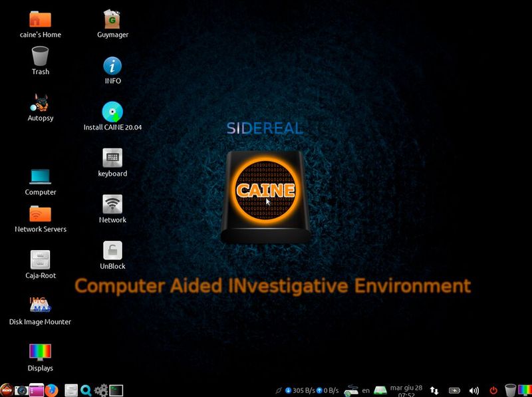This screenshot has height=397, width=532.
Task: Launch the Guymager disk imaging tool
Action: pos(112,17)
